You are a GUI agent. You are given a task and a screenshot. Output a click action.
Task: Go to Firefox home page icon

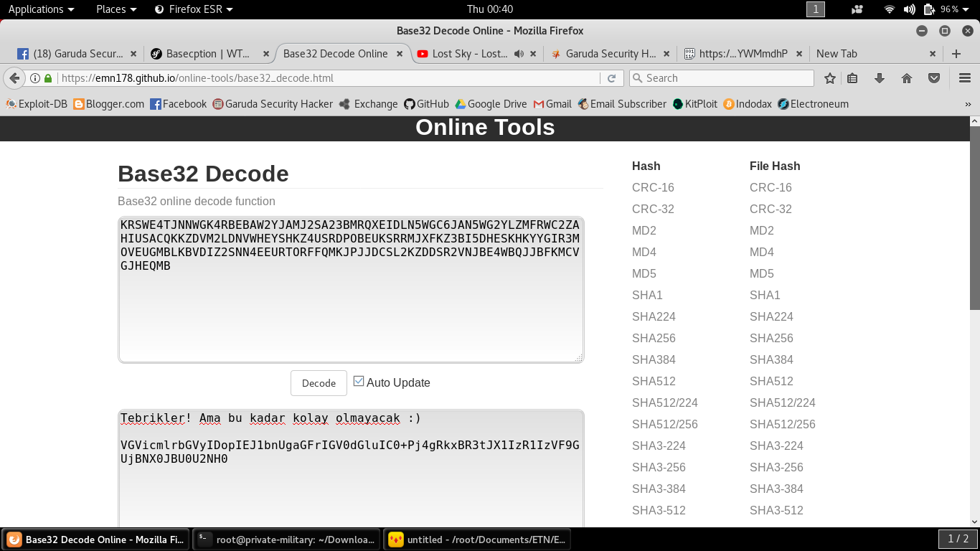[907, 78]
